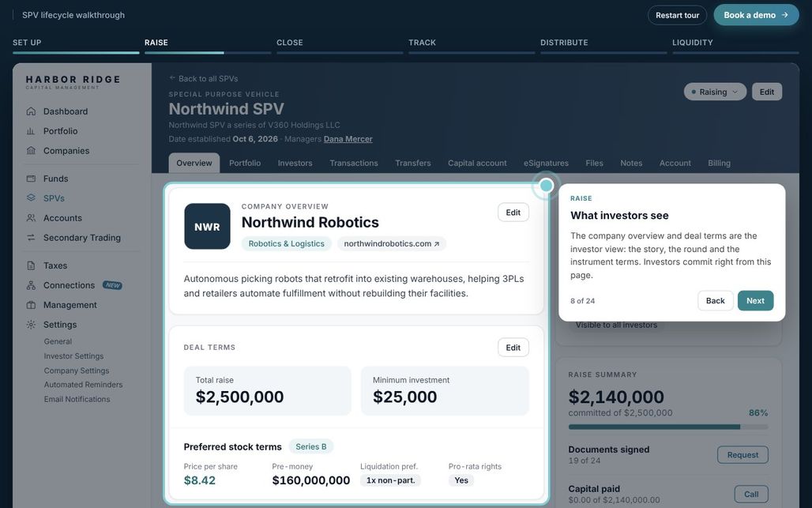Click the Funds card icon
812x508 pixels.
coord(31,179)
